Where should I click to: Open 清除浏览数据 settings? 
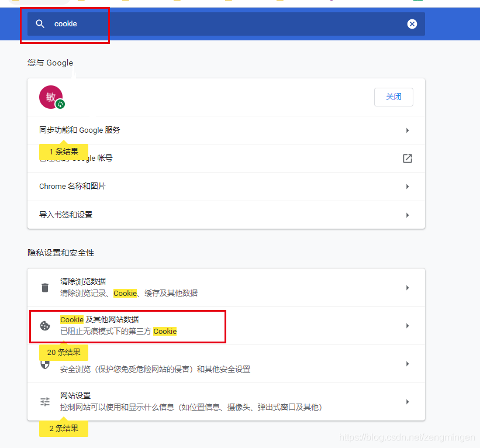(226, 288)
